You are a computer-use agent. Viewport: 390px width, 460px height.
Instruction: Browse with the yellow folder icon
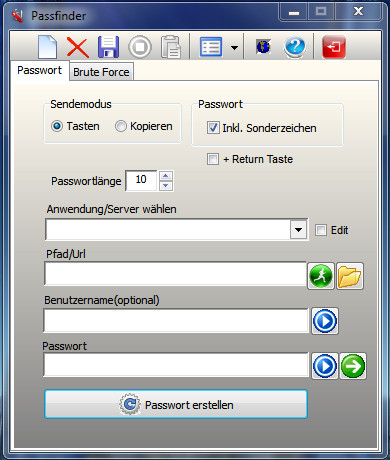[350, 276]
